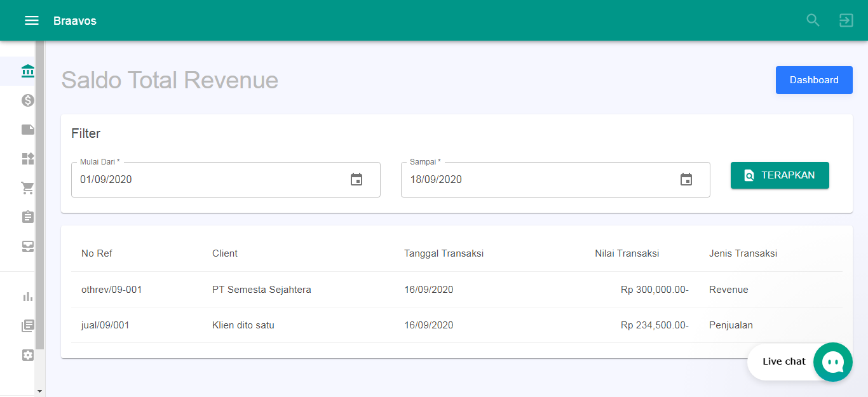Open calendar picker for Sampai date
Image resolution: width=868 pixels, height=397 pixels.
point(686,180)
